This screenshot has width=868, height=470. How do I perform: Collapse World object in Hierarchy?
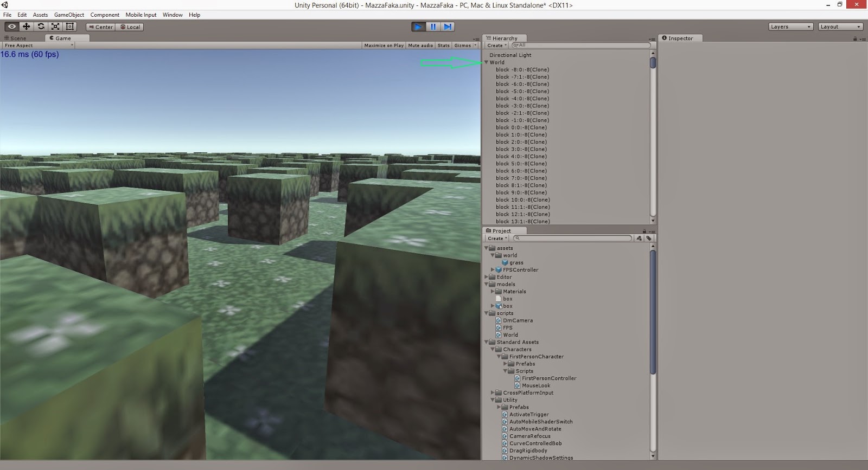coord(487,62)
